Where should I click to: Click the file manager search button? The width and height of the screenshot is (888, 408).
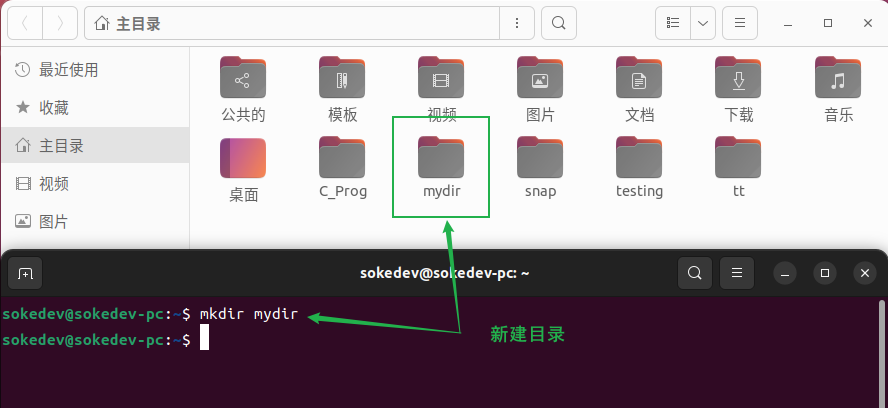tap(559, 23)
